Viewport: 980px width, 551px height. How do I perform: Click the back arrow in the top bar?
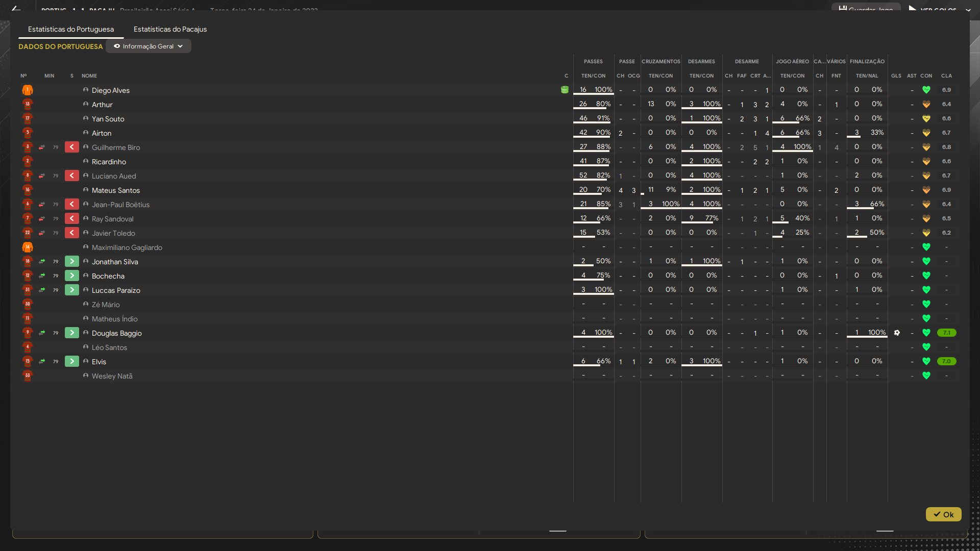coord(16,8)
